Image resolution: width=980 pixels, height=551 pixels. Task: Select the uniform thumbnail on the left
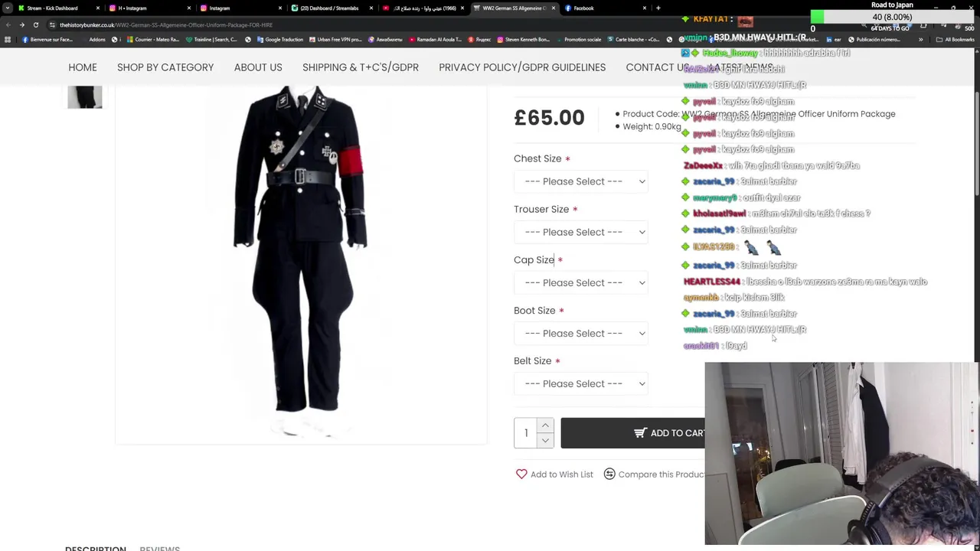tap(84, 97)
